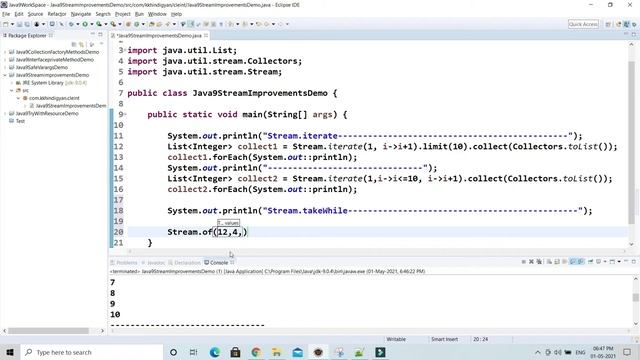Toggle Show Console on Standard Error change

pyautogui.click(x=580, y=262)
